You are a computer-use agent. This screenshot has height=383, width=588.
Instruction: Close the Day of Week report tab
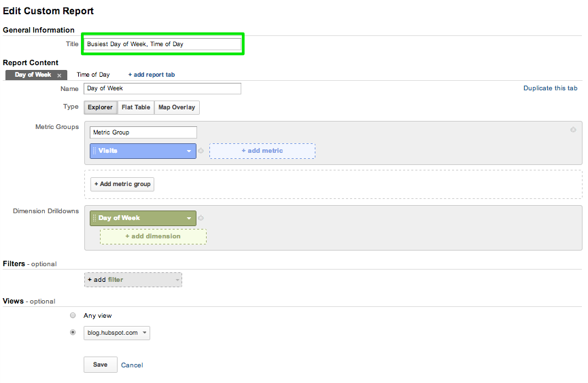click(59, 75)
